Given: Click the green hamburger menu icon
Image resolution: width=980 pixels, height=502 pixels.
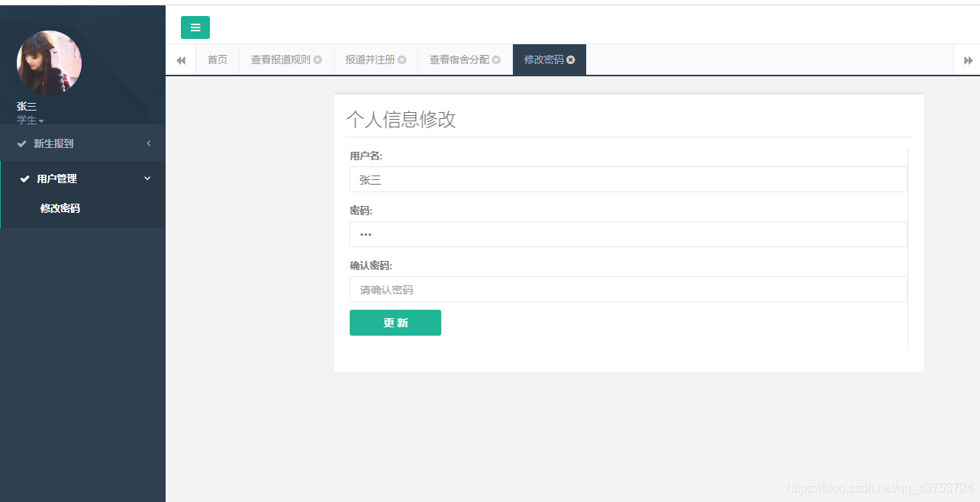Looking at the screenshot, I should tap(195, 27).
